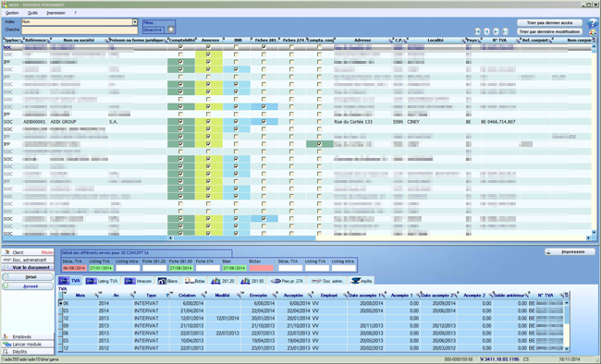Click down arrow of main grid vertical scrollbar
This screenshot has height=364, width=601.
595,232
